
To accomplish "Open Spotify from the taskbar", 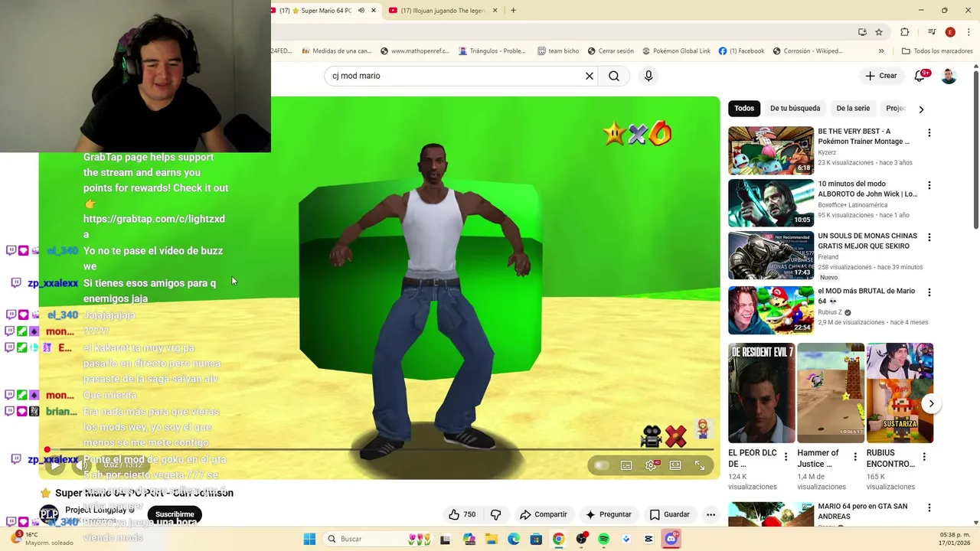I will point(603,539).
